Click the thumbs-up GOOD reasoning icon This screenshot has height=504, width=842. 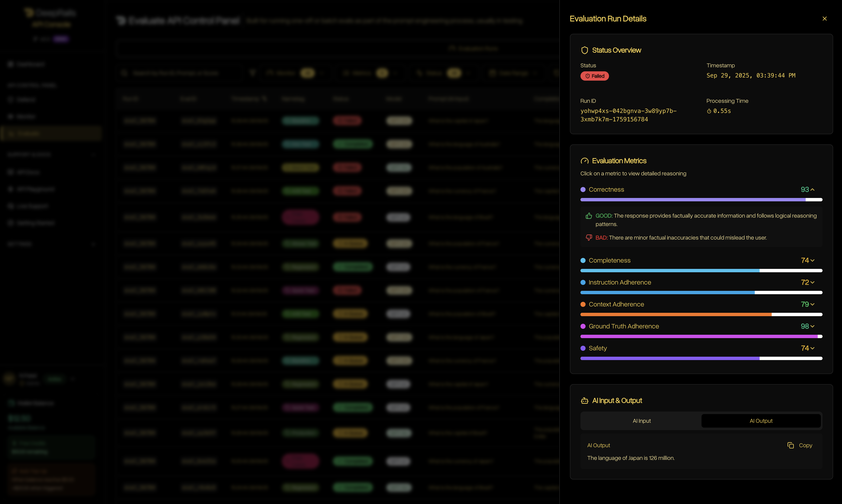(589, 216)
